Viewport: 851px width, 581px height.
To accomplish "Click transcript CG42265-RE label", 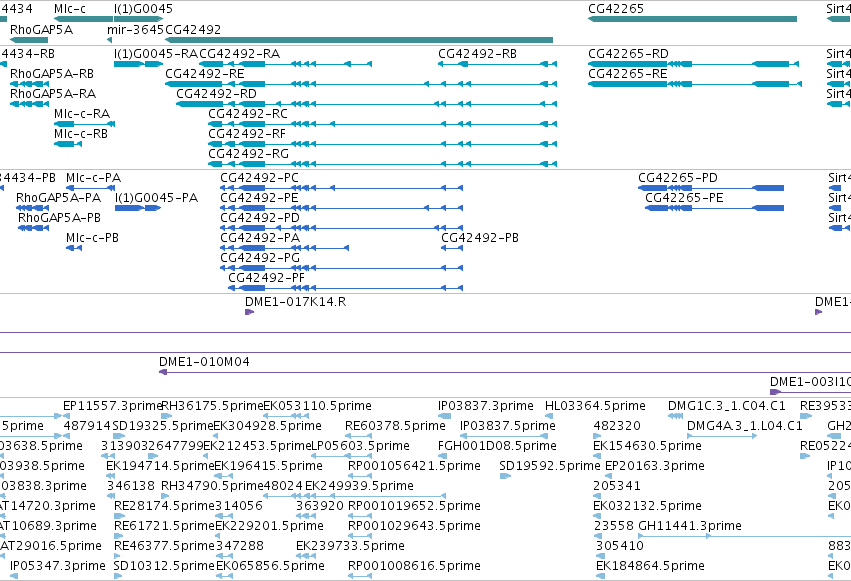I will point(628,73).
